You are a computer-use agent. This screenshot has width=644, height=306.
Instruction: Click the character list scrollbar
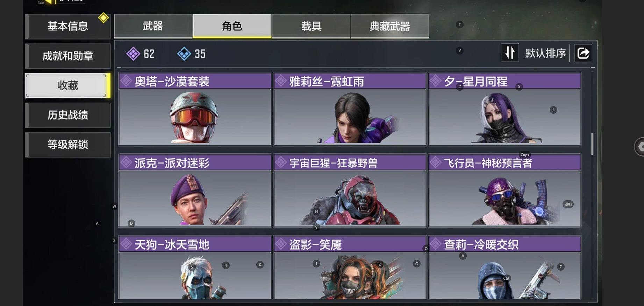592,144
